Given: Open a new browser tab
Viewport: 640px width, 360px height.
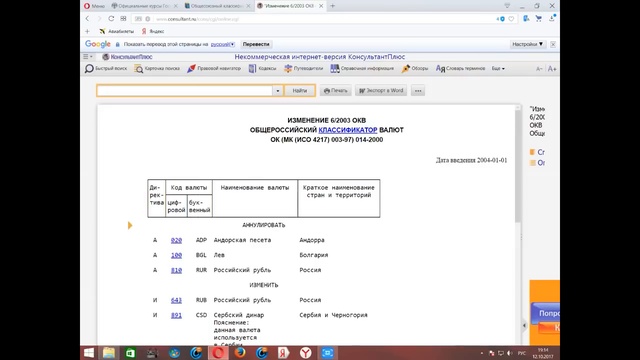Looking at the screenshot, I should click(x=333, y=6).
